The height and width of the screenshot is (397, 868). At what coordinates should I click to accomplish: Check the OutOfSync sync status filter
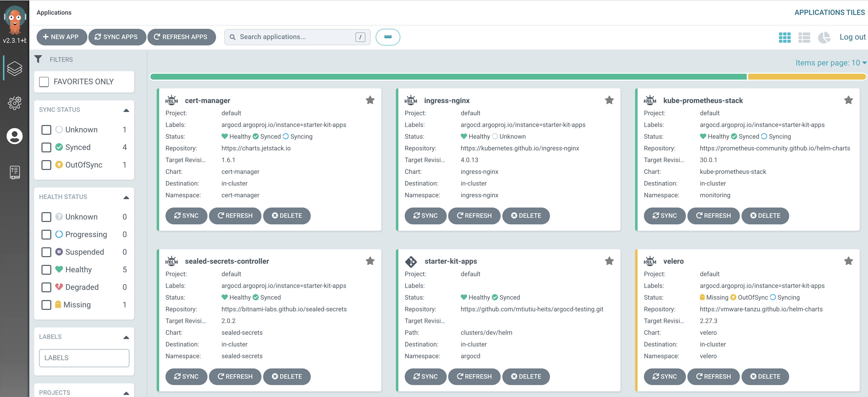point(46,165)
